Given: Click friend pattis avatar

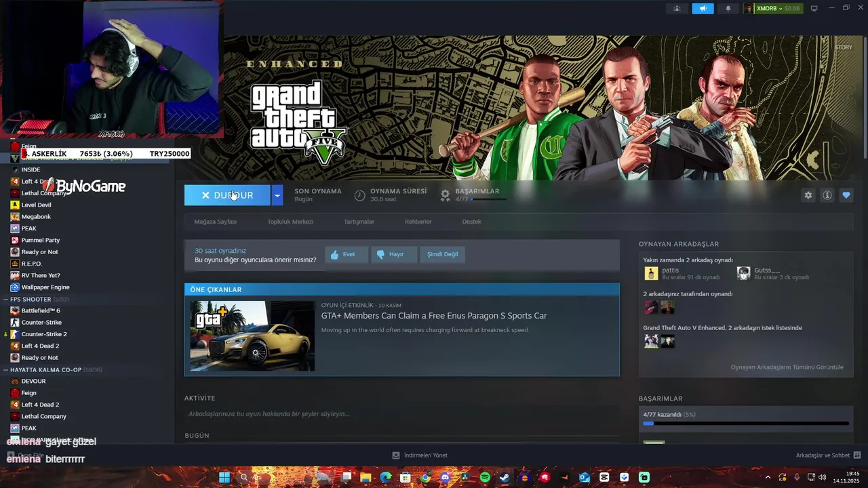Looking at the screenshot, I should pos(651,273).
